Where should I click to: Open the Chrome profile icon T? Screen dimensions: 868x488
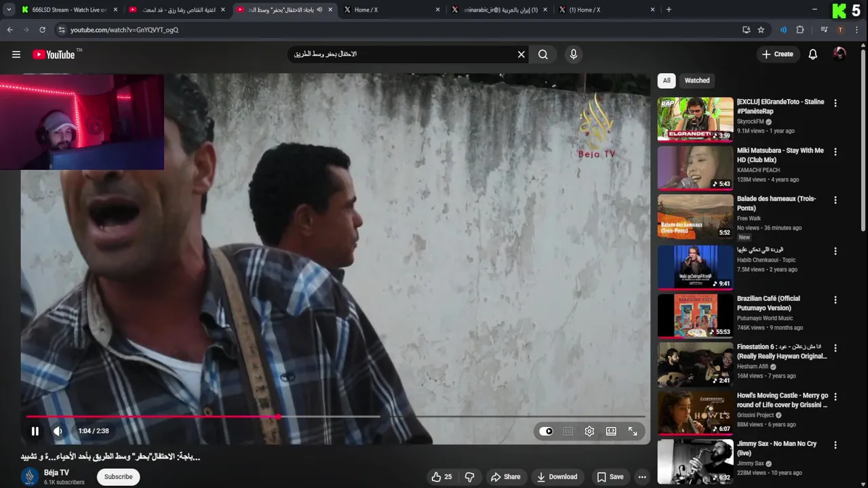840,30
